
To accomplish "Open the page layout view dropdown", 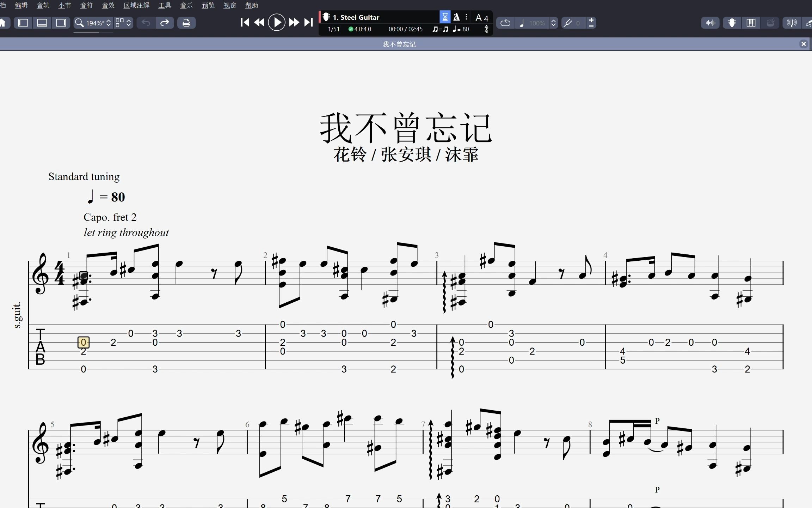I will point(124,23).
